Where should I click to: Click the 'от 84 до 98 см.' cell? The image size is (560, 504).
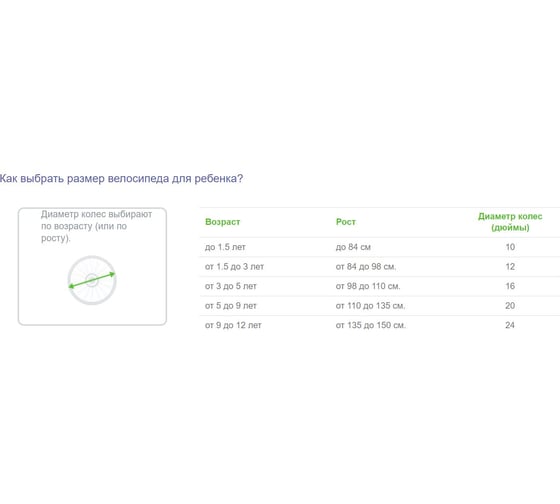(366, 266)
